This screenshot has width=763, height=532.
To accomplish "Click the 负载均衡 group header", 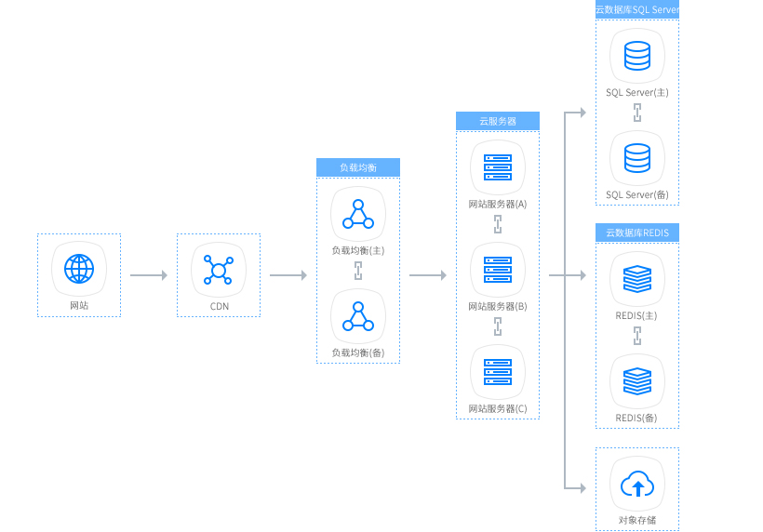I will (358, 167).
